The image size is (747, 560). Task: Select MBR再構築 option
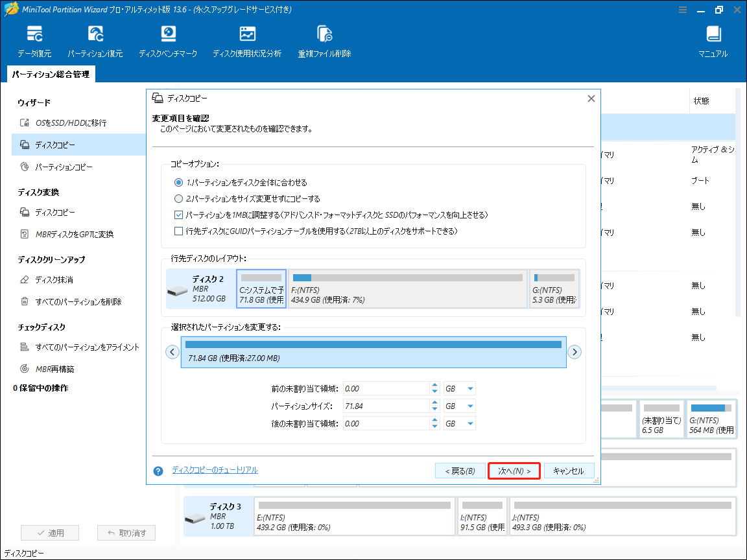point(47,369)
